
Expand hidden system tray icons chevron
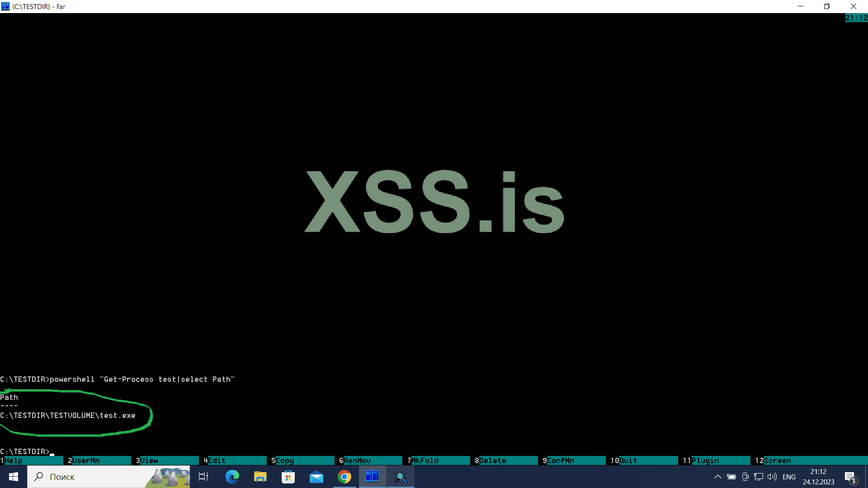pyautogui.click(x=717, y=477)
